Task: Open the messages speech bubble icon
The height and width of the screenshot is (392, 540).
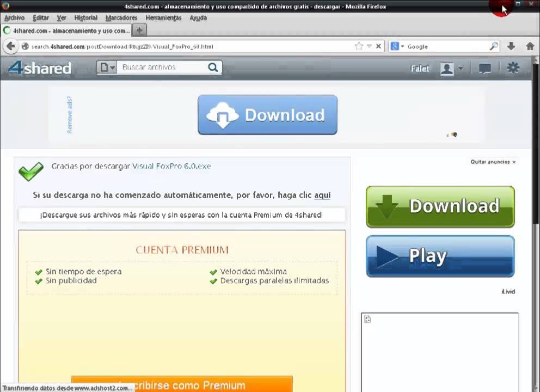Action: point(484,68)
